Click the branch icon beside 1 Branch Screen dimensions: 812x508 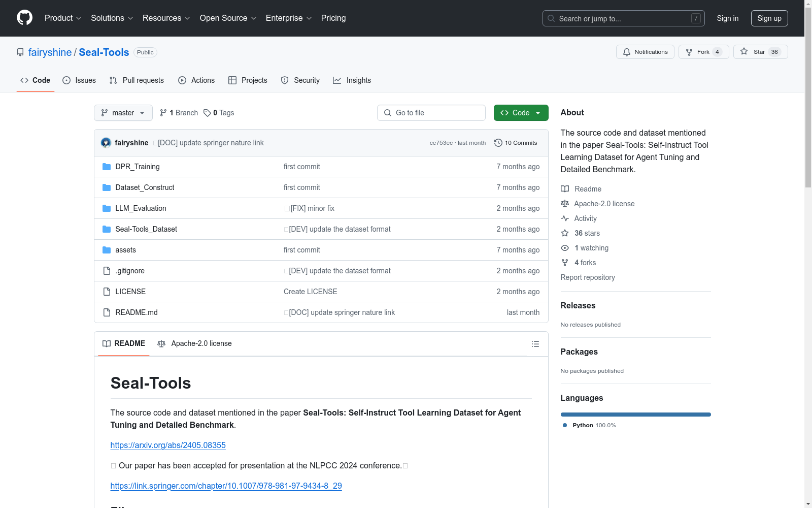[163, 113]
